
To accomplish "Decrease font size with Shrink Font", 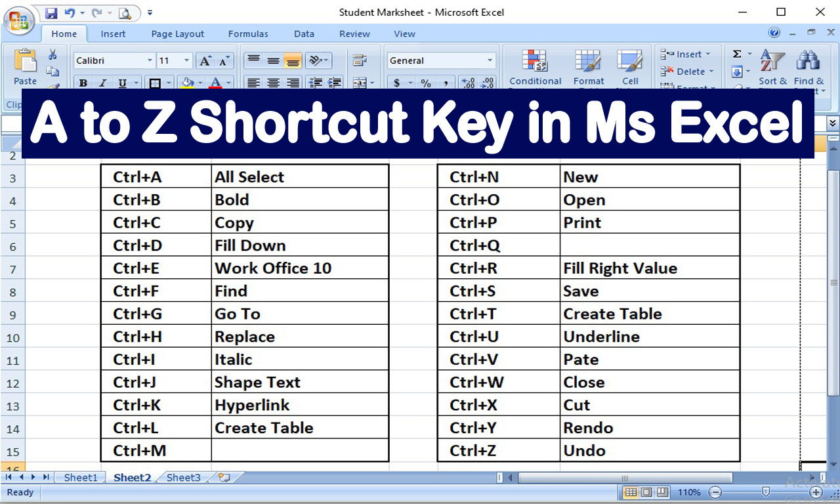I will [224, 60].
